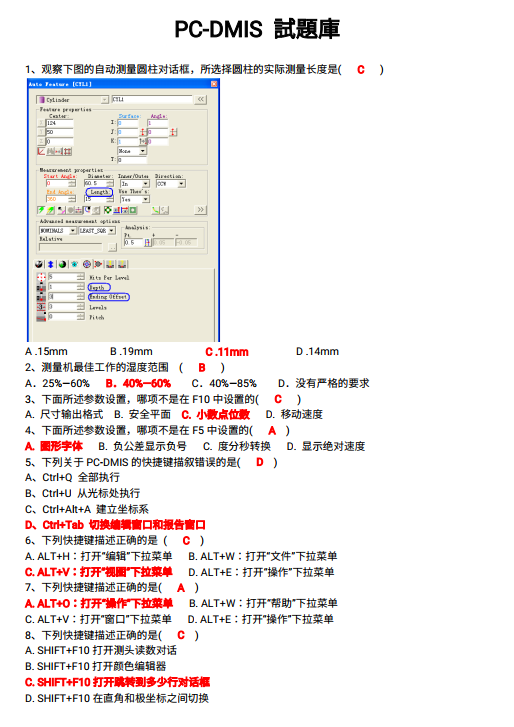Screen dimensions: 514x727
Task: Close the Auto Feature dialog
Action: click(214, 84)
